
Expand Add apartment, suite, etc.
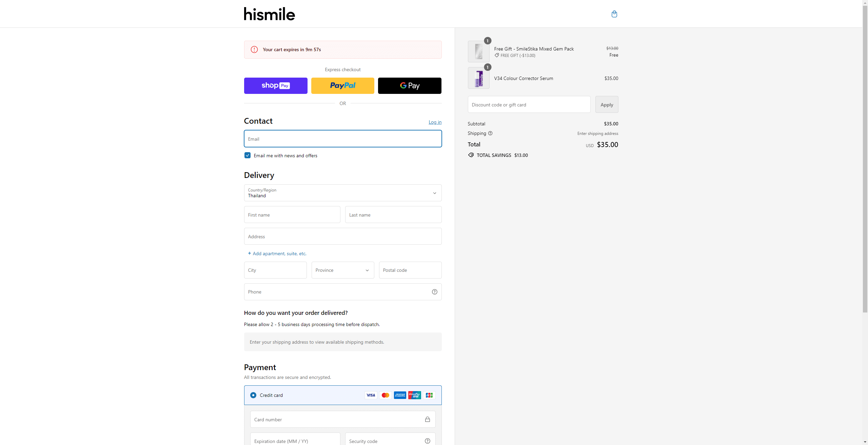277,253
